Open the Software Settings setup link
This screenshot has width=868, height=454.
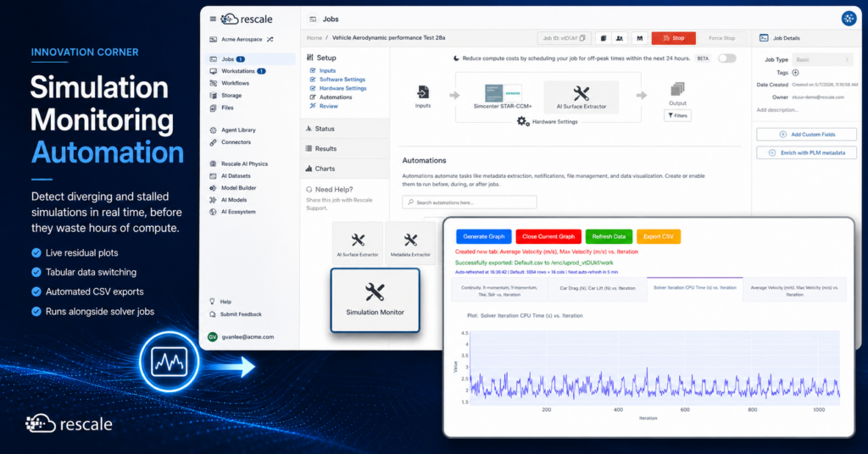342,79
